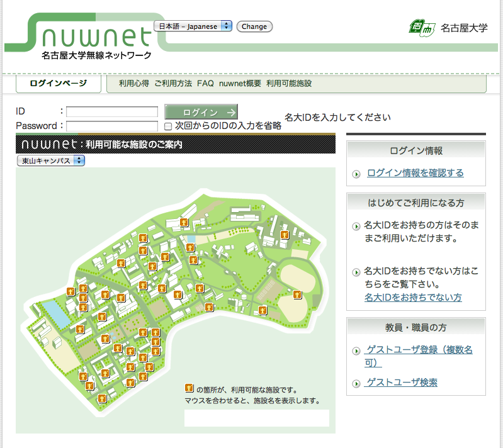Open the 利用心得 menu item
503x448 pixels.
click(133, 84)
